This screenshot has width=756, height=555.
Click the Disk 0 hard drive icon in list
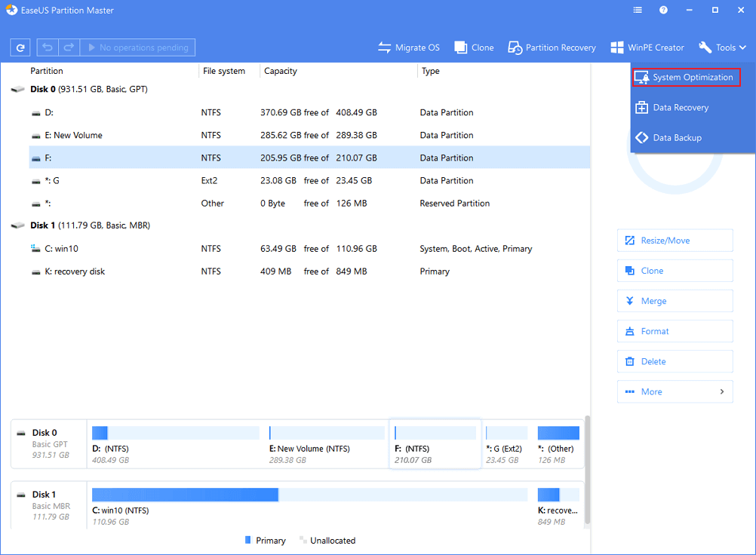(17, 89)
